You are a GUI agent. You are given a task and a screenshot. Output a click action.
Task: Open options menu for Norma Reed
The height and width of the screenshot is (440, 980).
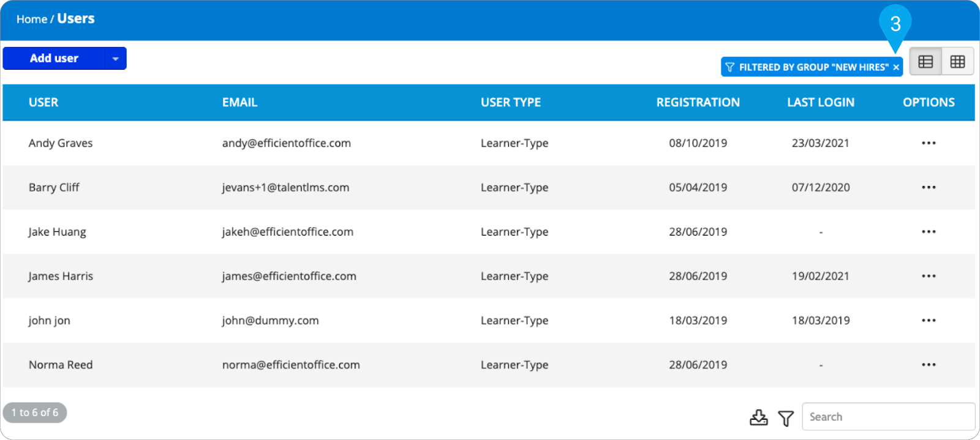click(929, 365)
